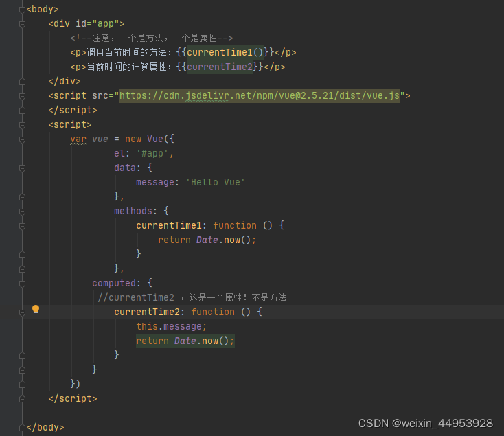Click return Date.now() inside methods

tap(207, 240)
